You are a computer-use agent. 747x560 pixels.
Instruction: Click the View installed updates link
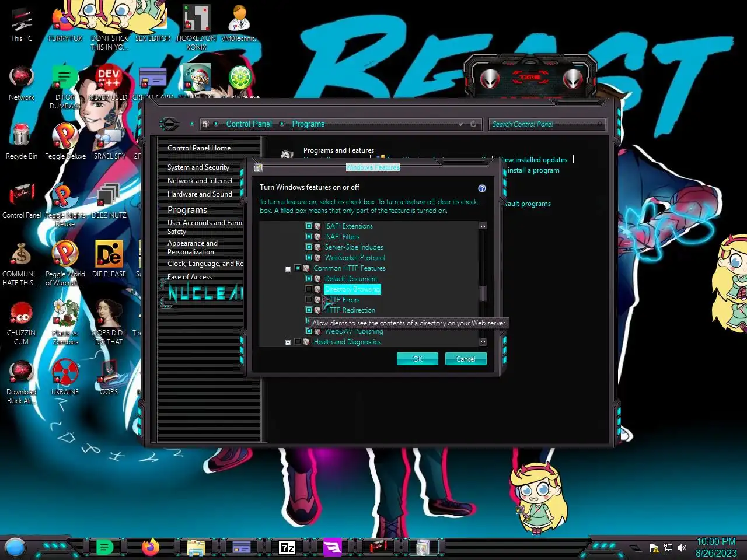pos(534,160)
